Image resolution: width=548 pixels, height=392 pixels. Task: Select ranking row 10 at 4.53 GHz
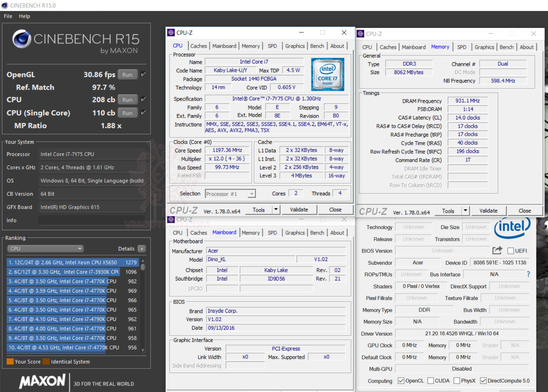[x=73, y=347]
